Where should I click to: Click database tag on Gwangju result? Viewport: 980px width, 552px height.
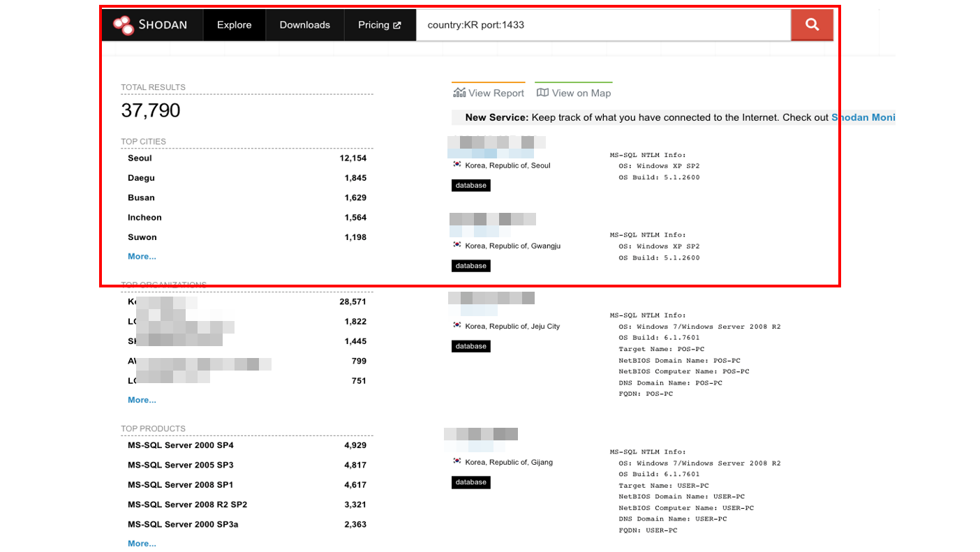[471, 266]
